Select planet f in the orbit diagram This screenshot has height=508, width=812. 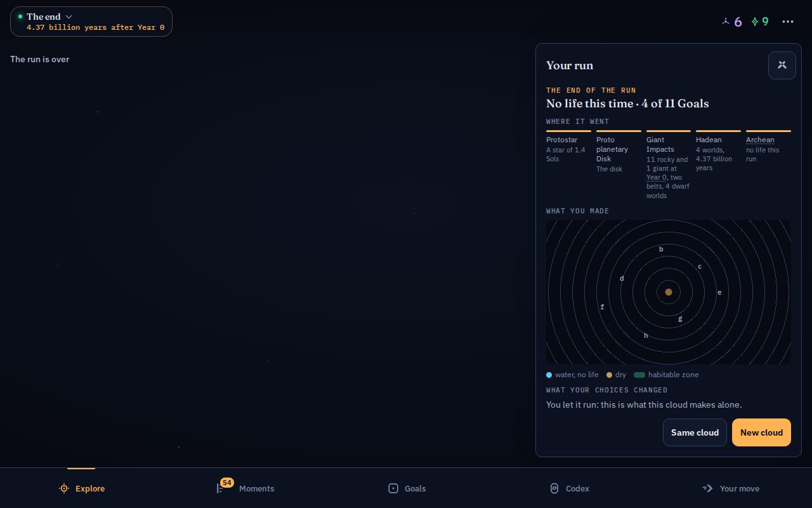[602, 307]
